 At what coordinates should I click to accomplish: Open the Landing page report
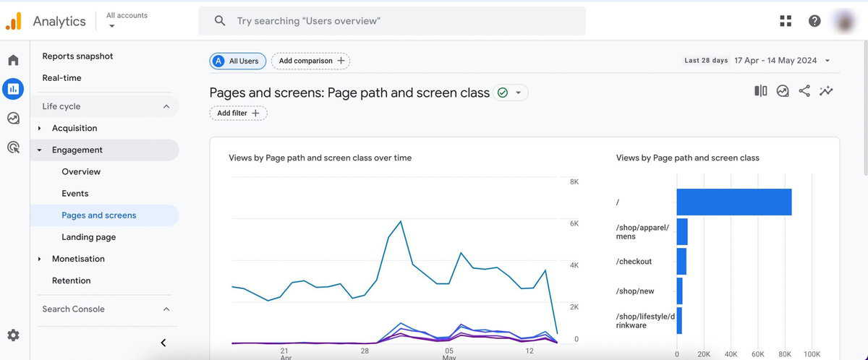(x=89, y=237)
